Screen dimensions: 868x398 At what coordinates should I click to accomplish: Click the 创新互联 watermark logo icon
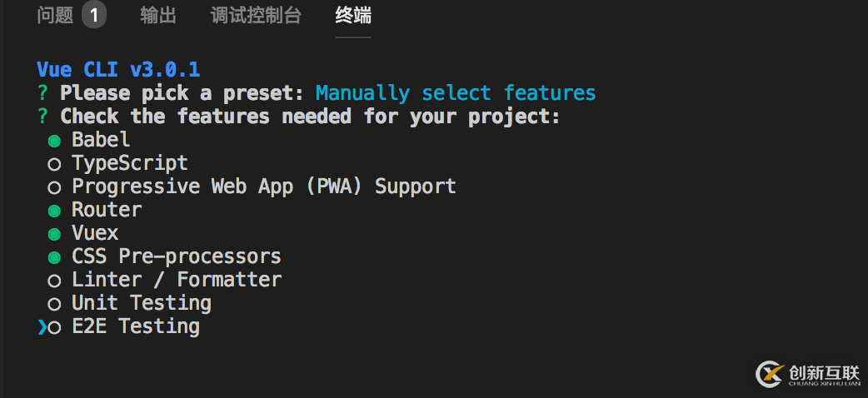click(770, 375)
